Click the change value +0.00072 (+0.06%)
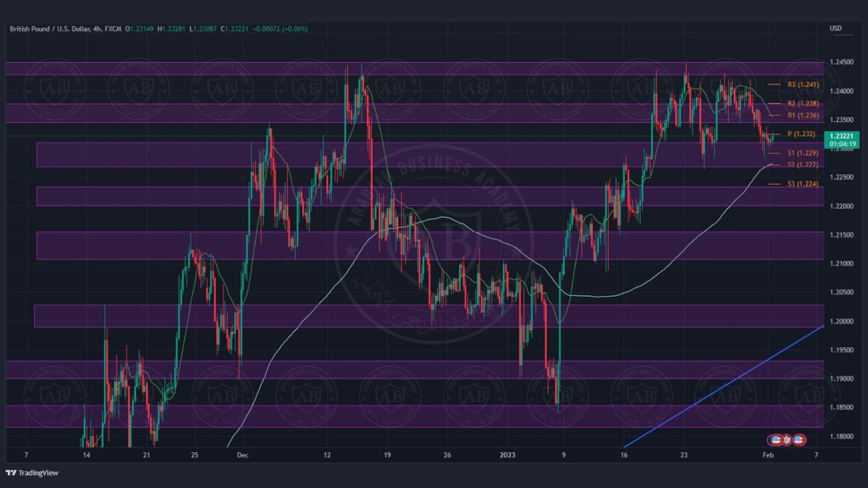The image size is (868, 488). tap(280, 29)
